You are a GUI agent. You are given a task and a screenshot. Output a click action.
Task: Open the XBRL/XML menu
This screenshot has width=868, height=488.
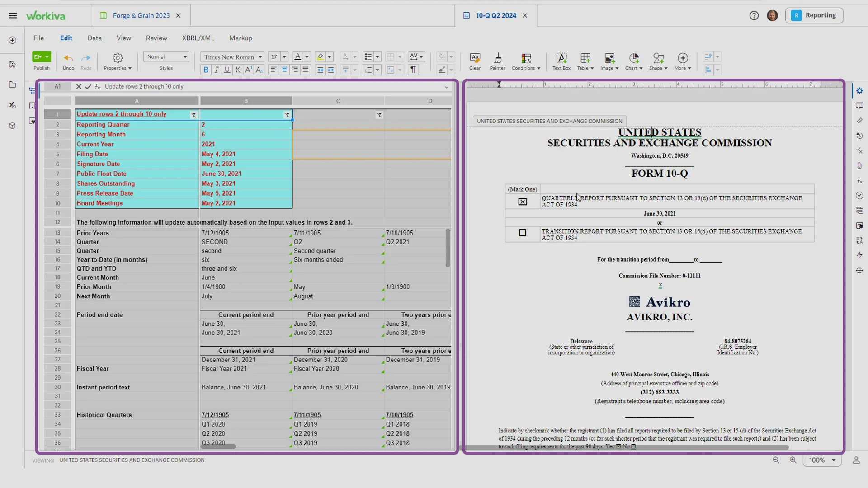(198, 38)
